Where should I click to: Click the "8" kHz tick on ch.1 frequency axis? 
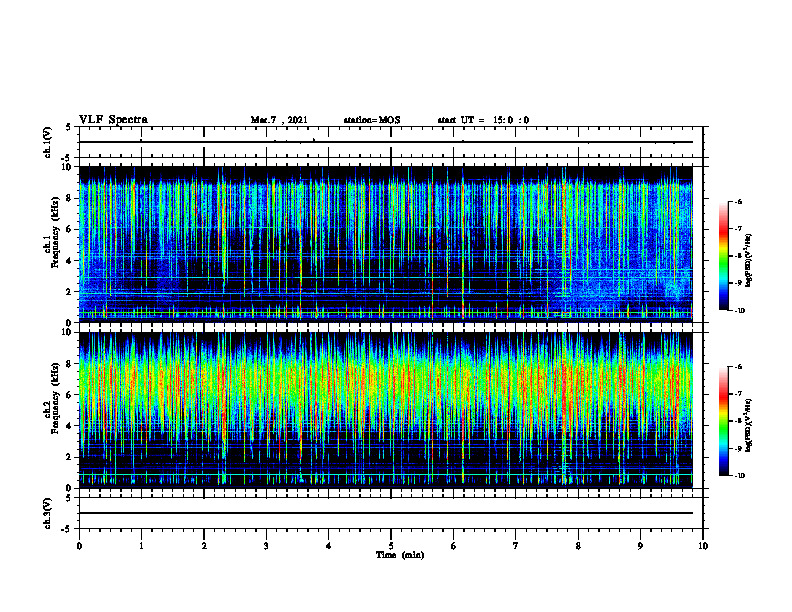click(x=70, y=198)
